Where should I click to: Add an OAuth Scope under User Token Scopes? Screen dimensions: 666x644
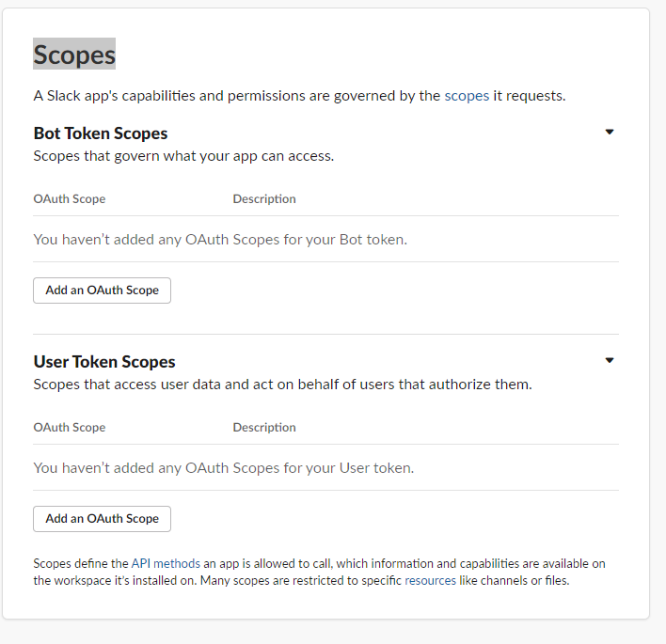click(102, 519)
